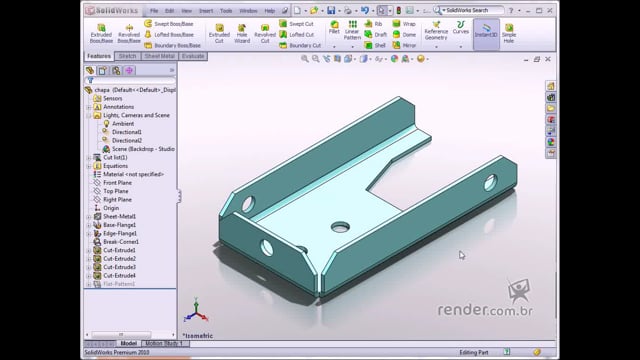
Task: Click the Appearances task pane icon
Action: pyautogui.click(x=551, y=142)
